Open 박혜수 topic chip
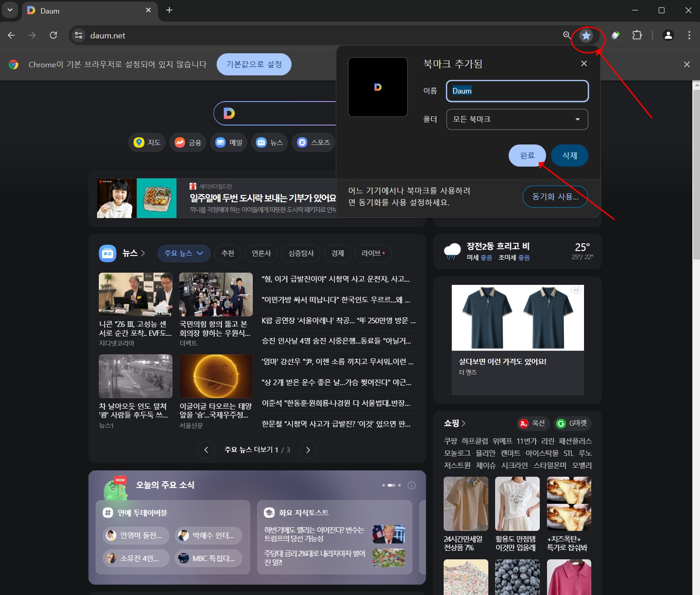Viewport: 700px width, 595px height. (x=208, y=535)
